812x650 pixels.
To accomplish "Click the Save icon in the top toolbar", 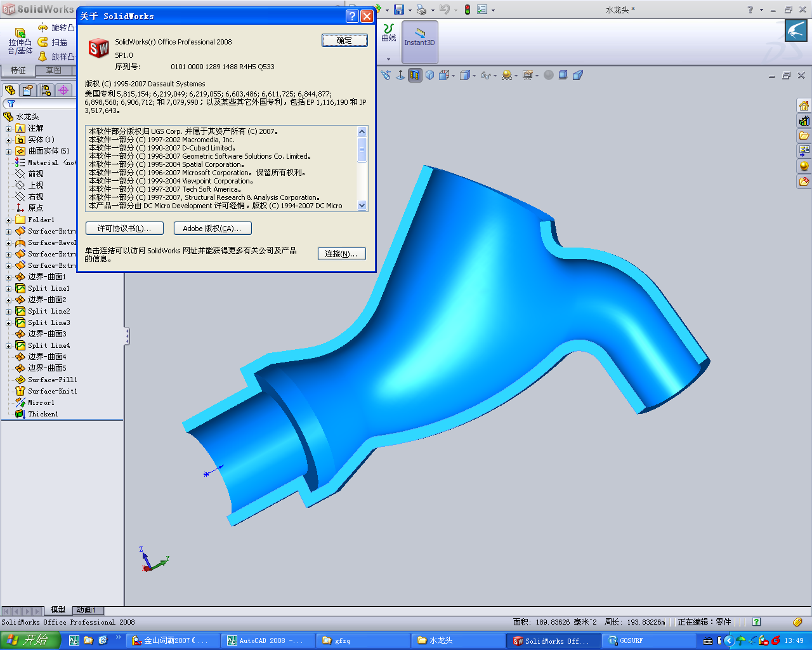I will [399, 10].
